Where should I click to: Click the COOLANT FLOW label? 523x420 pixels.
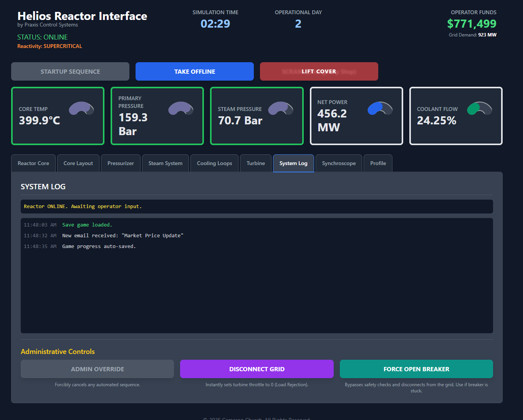click(437, 109)
